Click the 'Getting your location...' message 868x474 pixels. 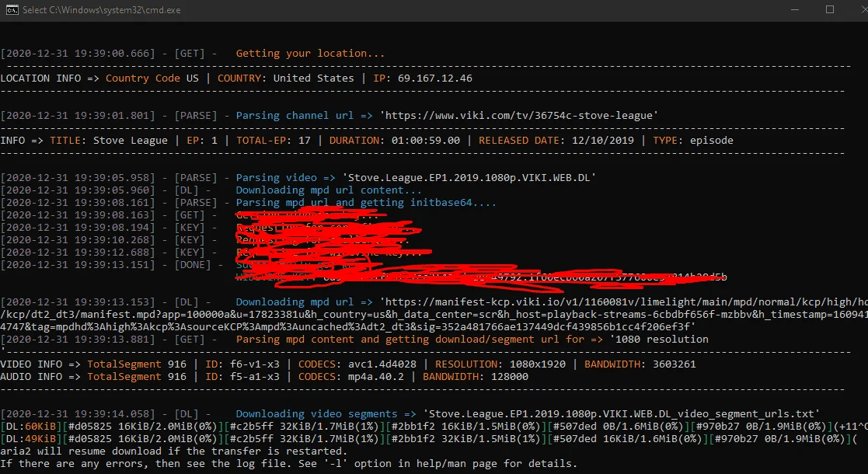[x=310, y=54]
